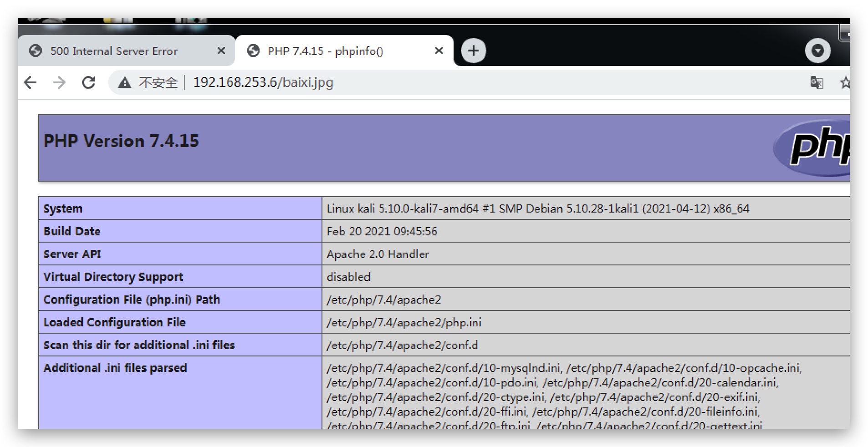868x447 pixels.
Task: Click the Additional .ini files parsed label
Action: tap(115, 368)
